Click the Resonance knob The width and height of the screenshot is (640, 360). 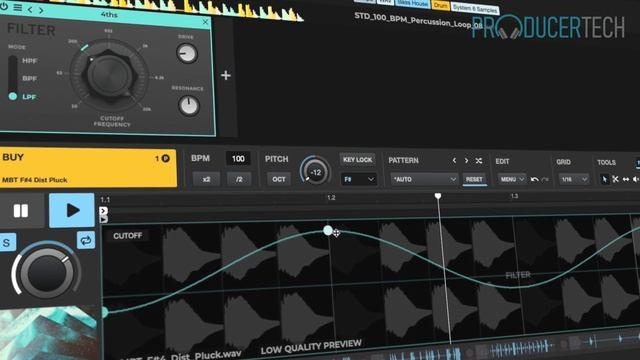189,106
